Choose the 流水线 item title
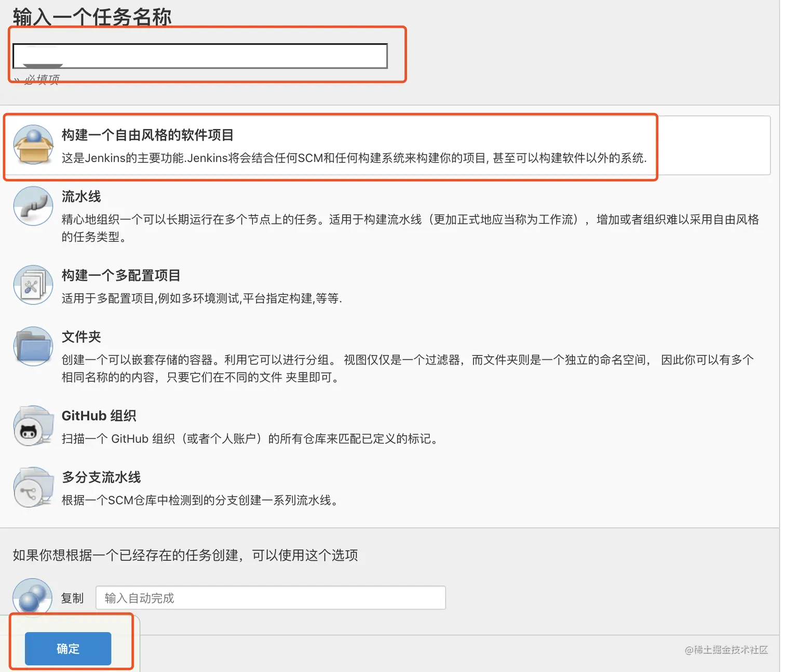 coord(82,196)
